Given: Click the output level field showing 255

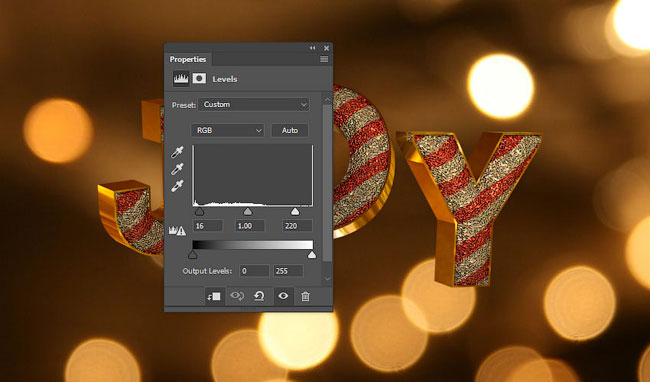Looking at the screenshot, I should coord(288,271).
